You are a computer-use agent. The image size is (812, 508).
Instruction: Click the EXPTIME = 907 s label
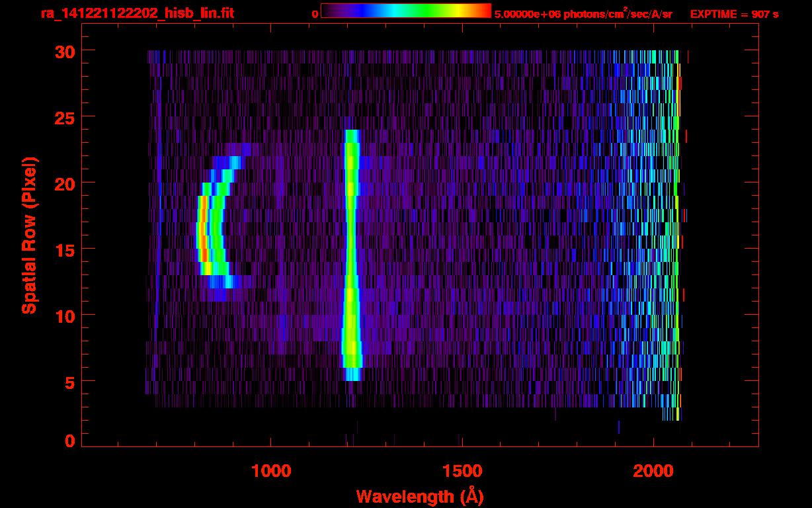point(734,14)
